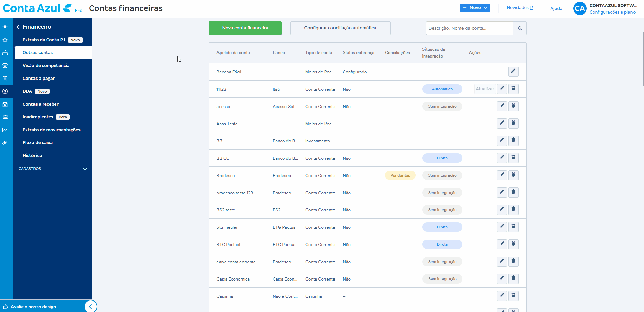Open the line chart reports icon
Screen dimensions: 644x312
pyautogui.click(x=5, y=130)
